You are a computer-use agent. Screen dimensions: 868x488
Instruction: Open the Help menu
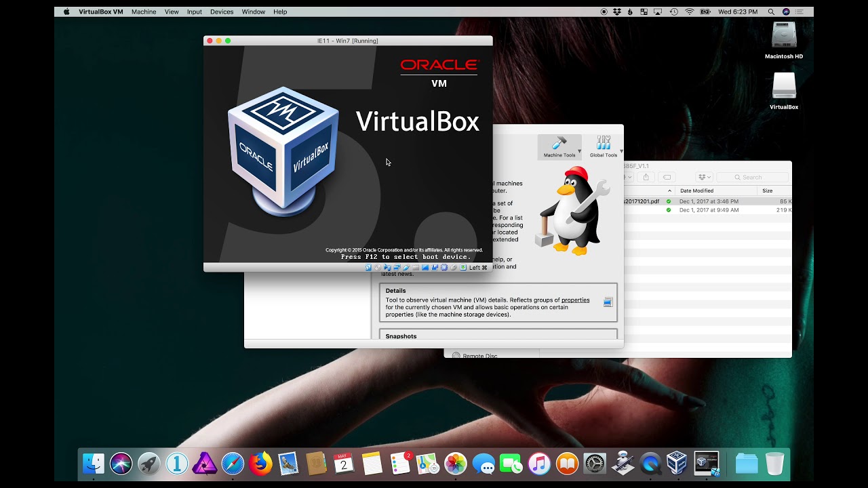pos(280,12)
